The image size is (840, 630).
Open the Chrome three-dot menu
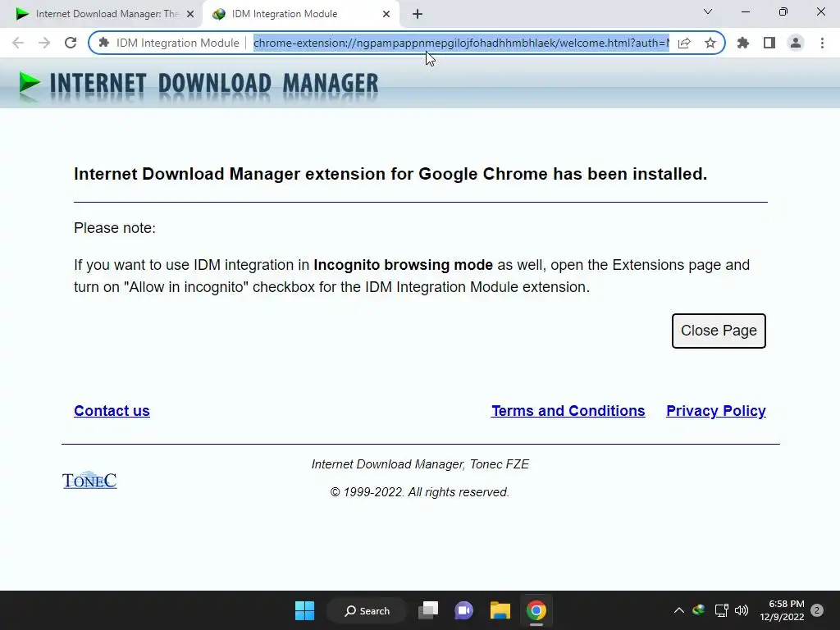[822, 43]
